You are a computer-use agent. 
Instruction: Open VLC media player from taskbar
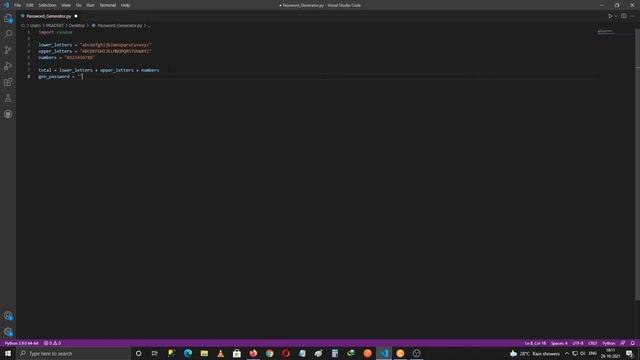pyautogui.click(x=220, y=353)
